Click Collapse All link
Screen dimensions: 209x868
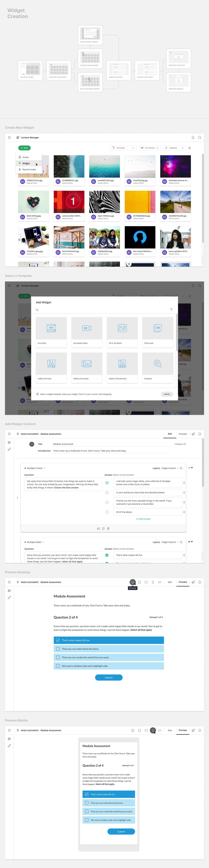[180, 444]
